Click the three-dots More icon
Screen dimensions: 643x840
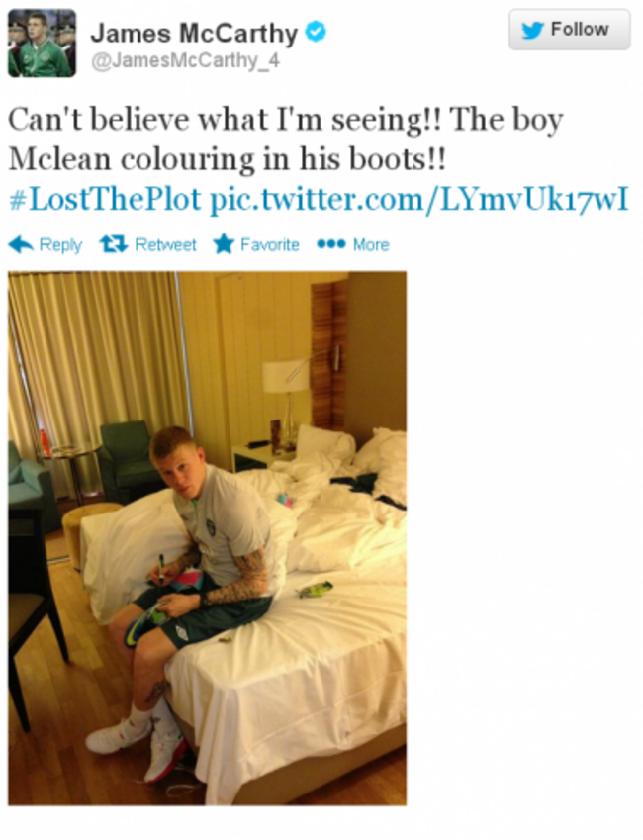331,244
